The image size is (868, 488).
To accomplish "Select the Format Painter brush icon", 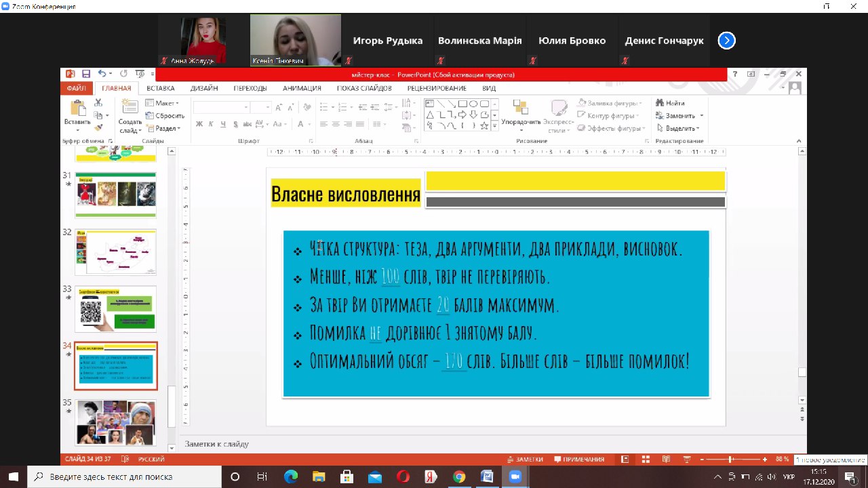I will pos(98,127).
